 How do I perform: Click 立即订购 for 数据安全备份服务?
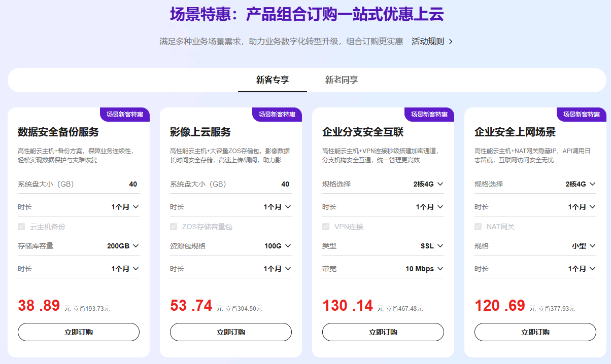click(x=79, y=332)
